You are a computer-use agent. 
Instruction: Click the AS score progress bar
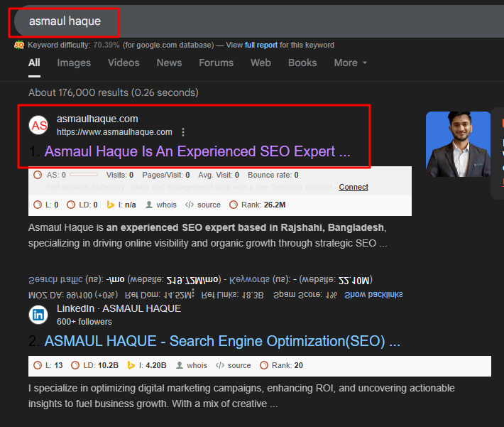[x=84, y=175]
